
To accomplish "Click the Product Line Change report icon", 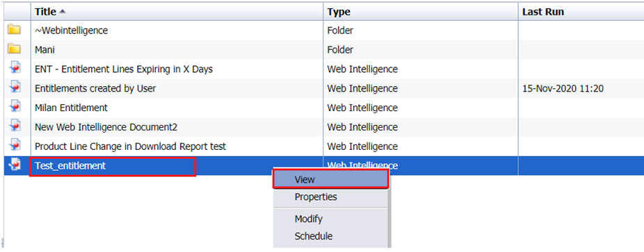I will click(15, 146).
